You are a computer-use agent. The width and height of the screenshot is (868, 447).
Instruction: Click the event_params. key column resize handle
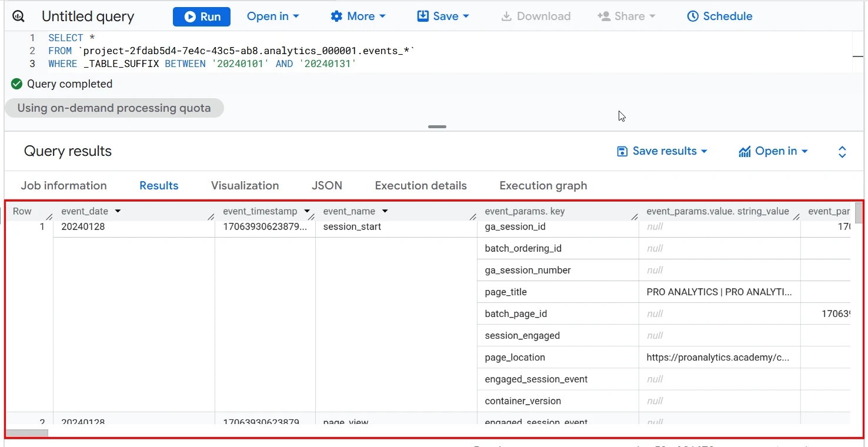click(x=635, y=216)
